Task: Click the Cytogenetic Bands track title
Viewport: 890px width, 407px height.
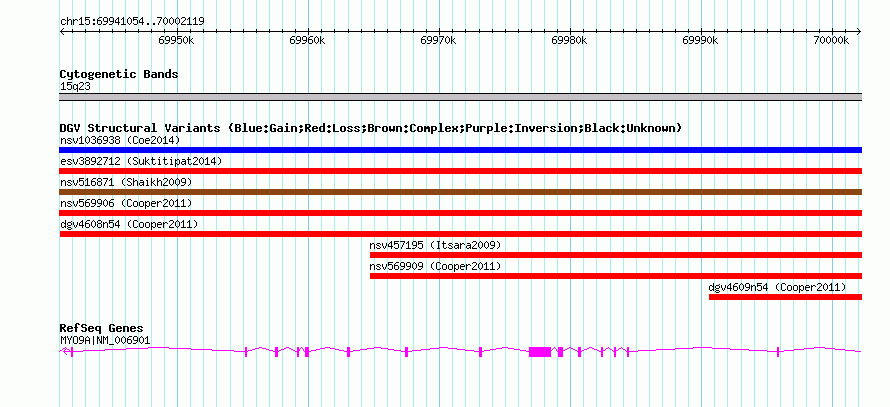Action: [119, 74]
